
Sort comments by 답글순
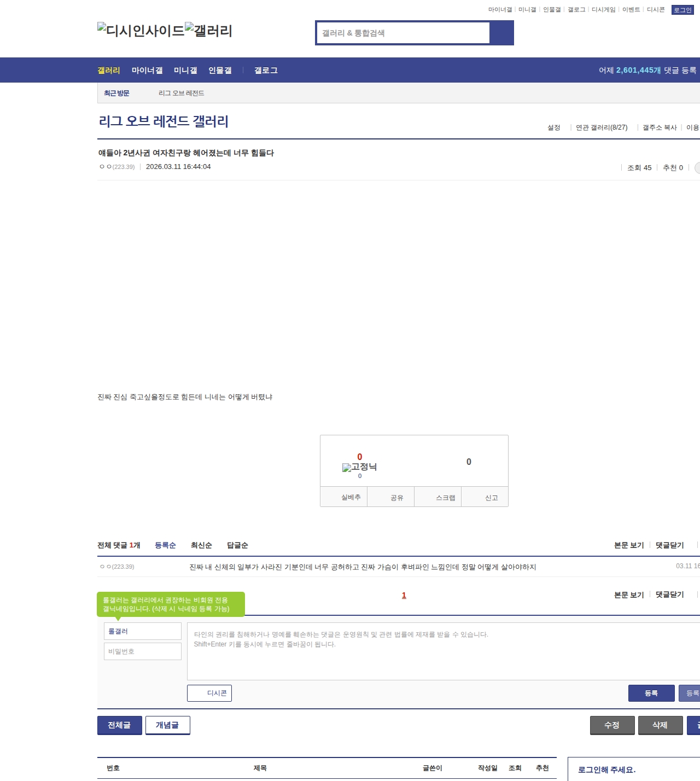[x=237, y=545]
